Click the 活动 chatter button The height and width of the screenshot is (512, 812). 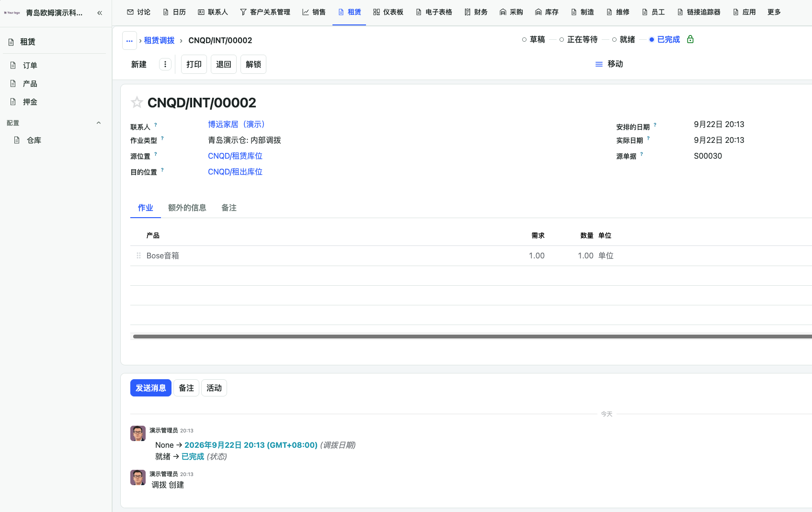coord(214,388)
